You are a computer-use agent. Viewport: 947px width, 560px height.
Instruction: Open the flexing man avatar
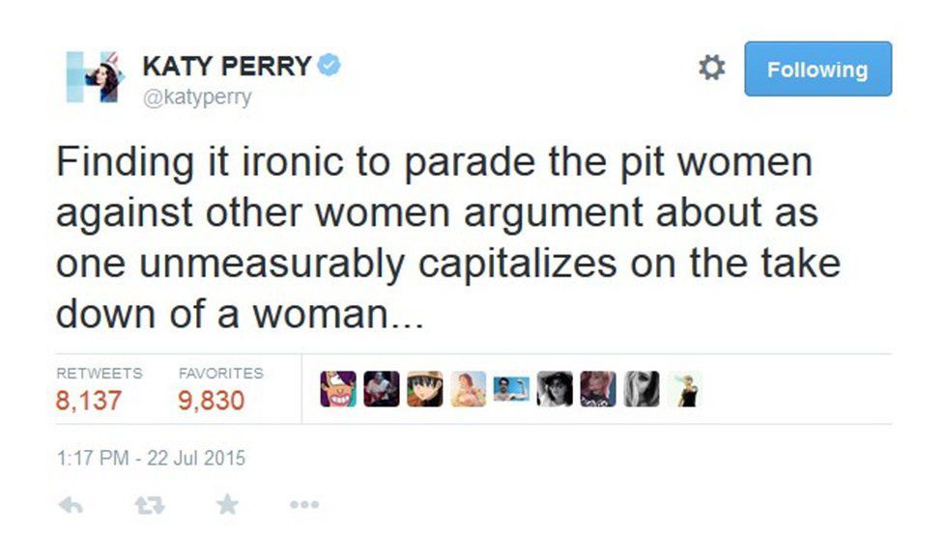click(x=512, y=388)
